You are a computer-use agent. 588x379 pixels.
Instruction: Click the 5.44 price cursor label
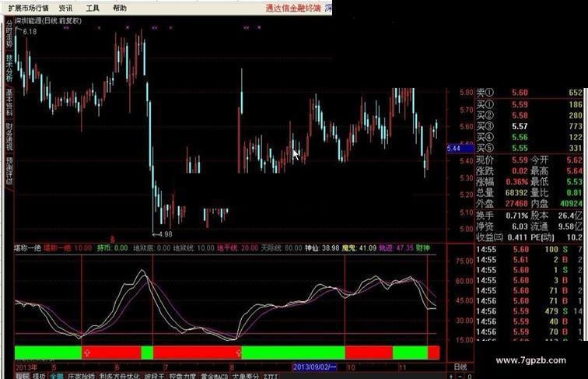point(460,148)
